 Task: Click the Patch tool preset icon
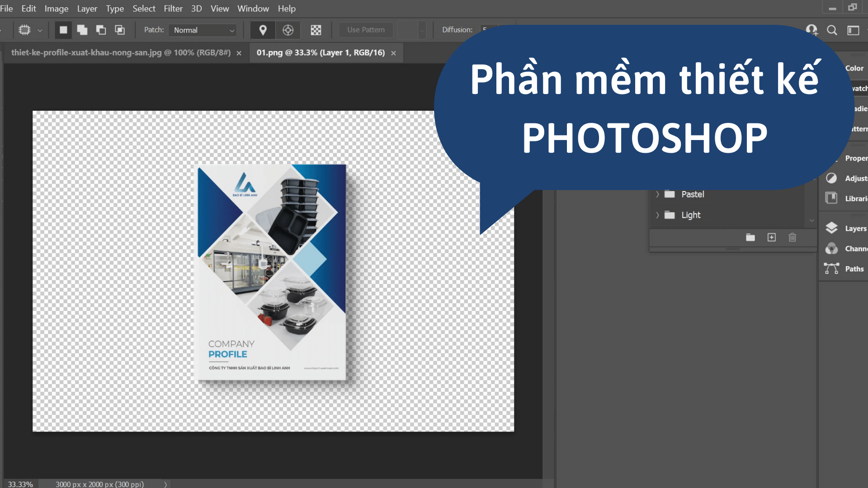[x=24, y=30]
